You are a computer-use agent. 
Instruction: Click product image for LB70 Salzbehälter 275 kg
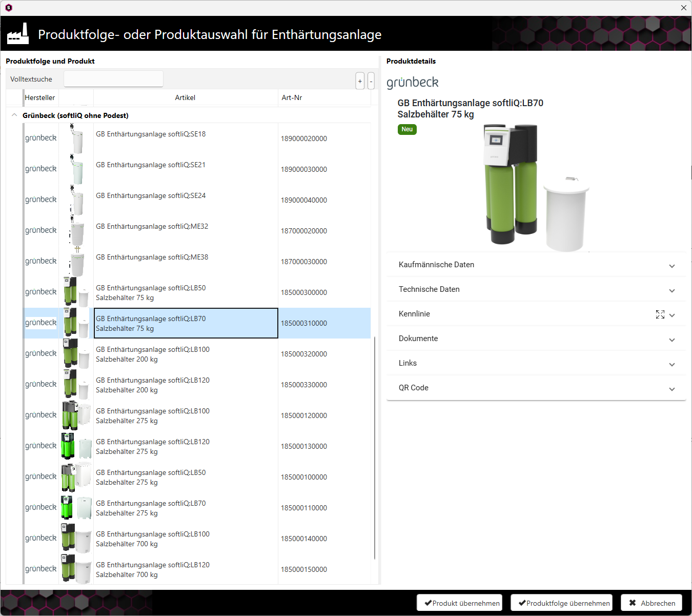pyautogui.click(x=76, y=508)
